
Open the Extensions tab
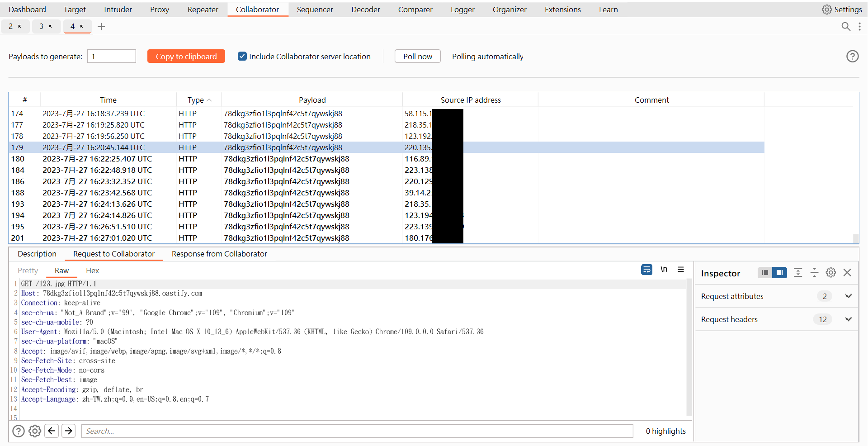(x=562, y=9)
